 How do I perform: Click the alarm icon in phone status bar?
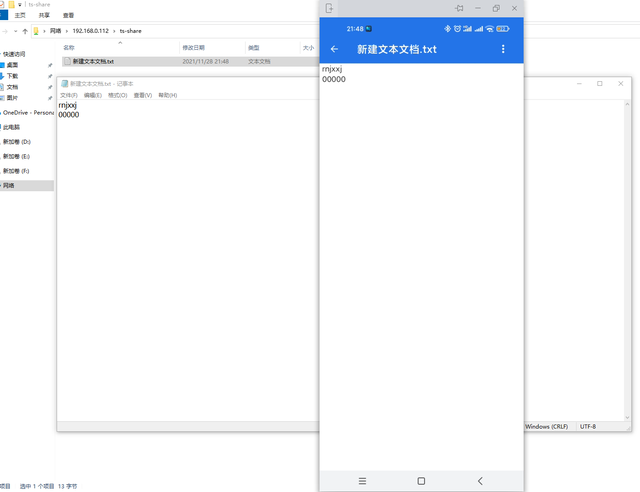(x=457, y=29)
